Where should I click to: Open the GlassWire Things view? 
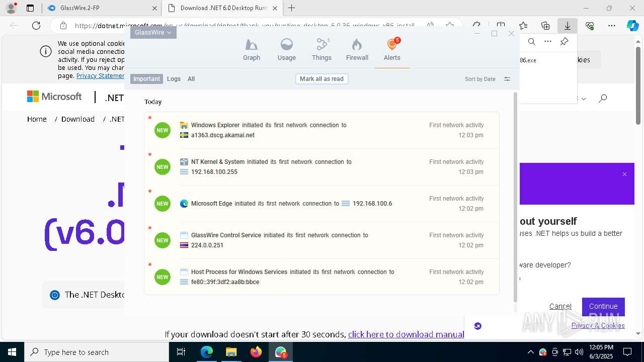(x=321, y=50)
